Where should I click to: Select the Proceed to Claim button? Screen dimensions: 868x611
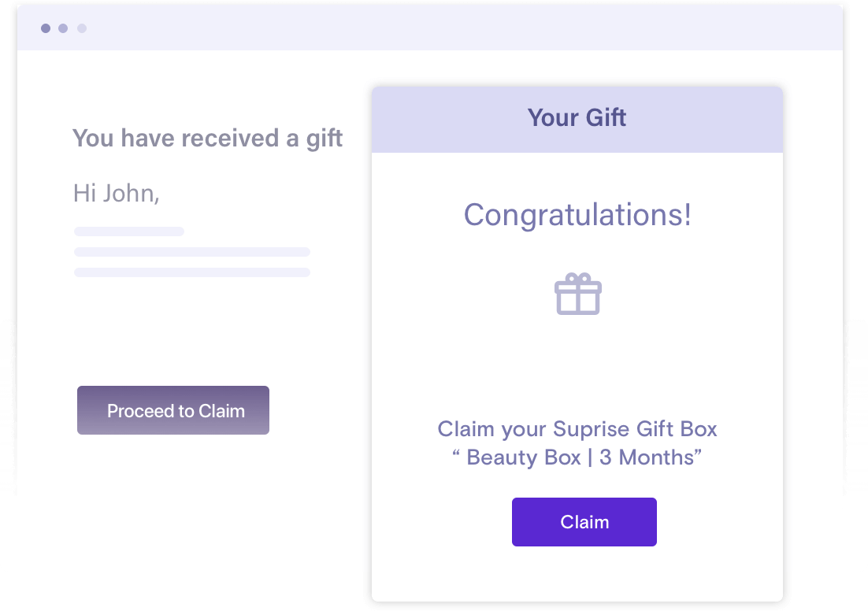point(173,410)
